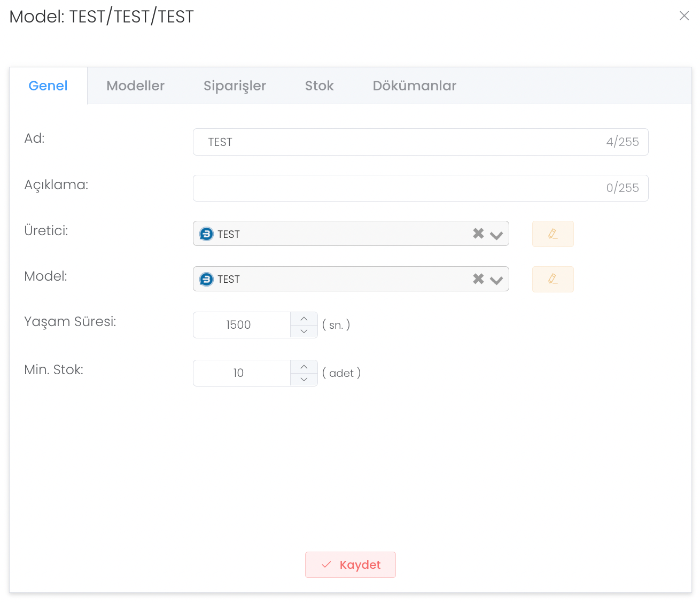Show the Dökümanlar tab
The height and width of the screenshot is (603, 700).
point(414,86)
